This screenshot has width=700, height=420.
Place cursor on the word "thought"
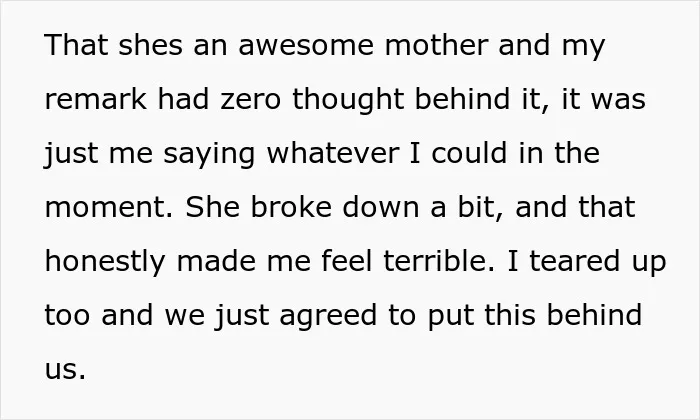[x=348, y=100]
